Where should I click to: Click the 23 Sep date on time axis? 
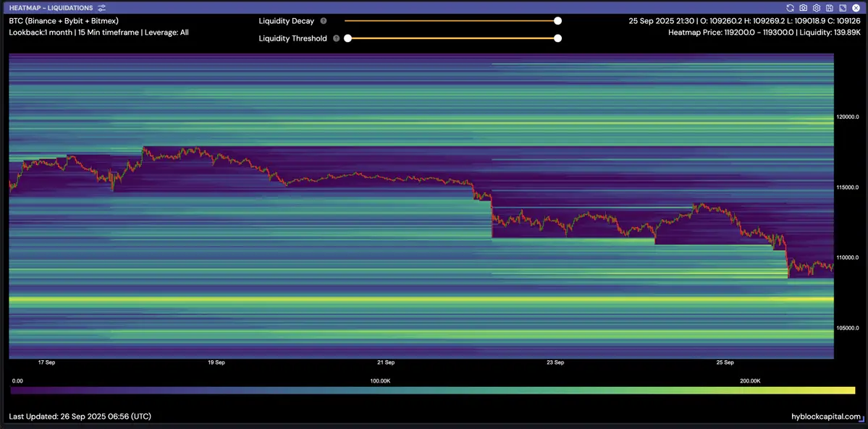pyautogui.click(x=555, y=362)
